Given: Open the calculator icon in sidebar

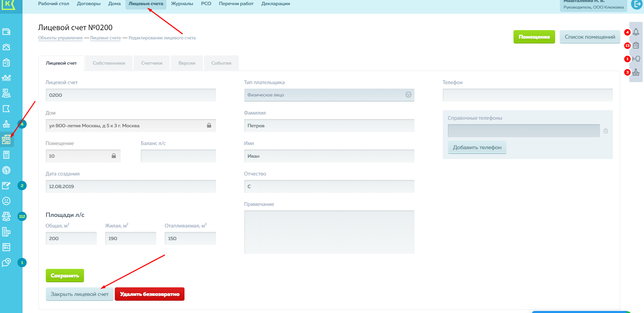Looking at the screenshot, I should (6, 155).
